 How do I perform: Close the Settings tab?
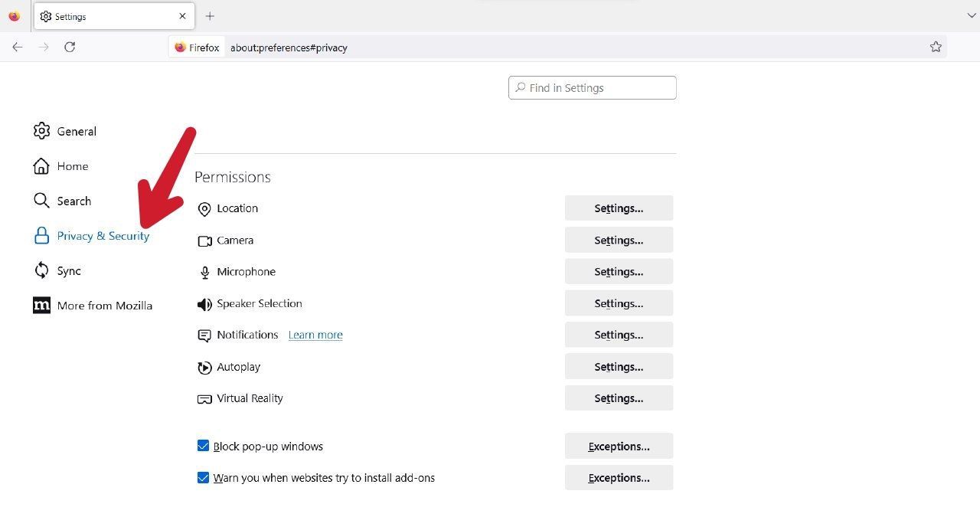(x=182, y=16)
